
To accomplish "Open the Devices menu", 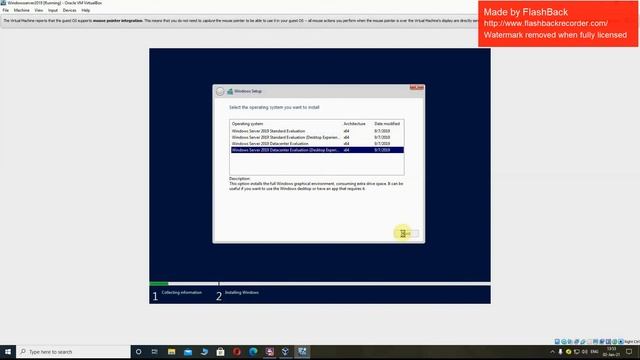I will point(69,10).
